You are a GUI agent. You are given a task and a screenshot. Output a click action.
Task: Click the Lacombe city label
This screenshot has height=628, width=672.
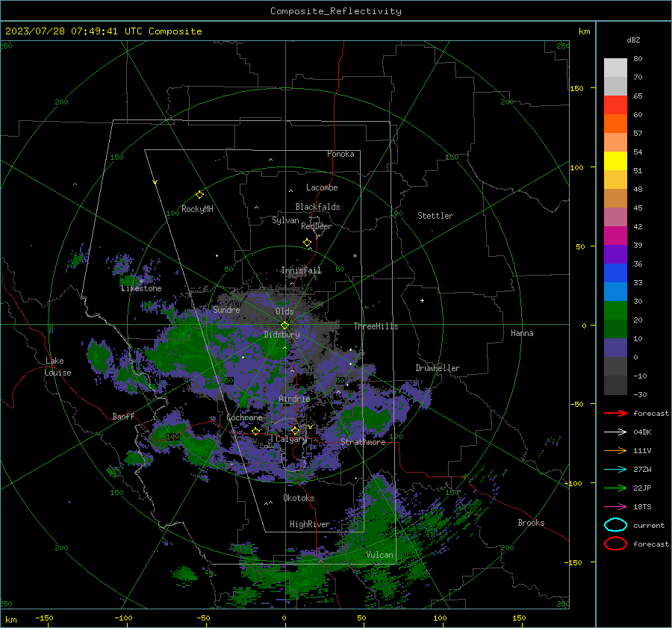(x=322, y=187)
